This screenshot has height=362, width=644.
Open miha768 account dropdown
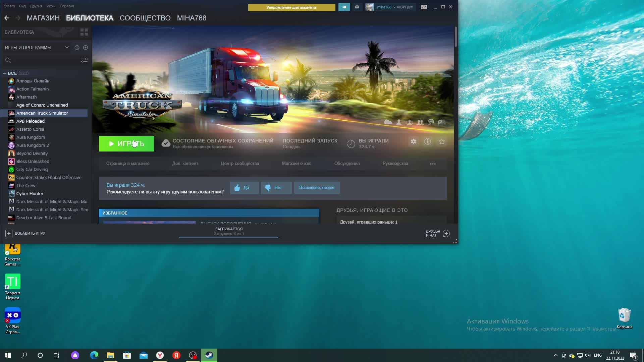(385, 7)
